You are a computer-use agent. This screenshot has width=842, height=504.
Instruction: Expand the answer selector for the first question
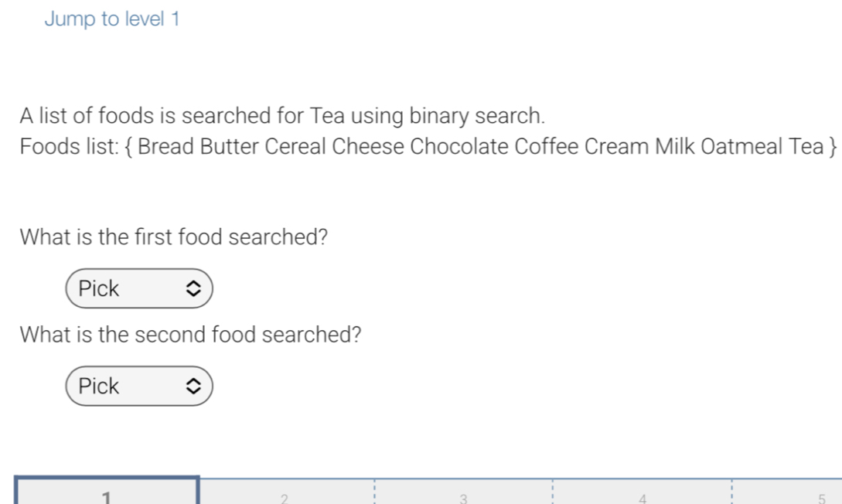tap(139, 288)
